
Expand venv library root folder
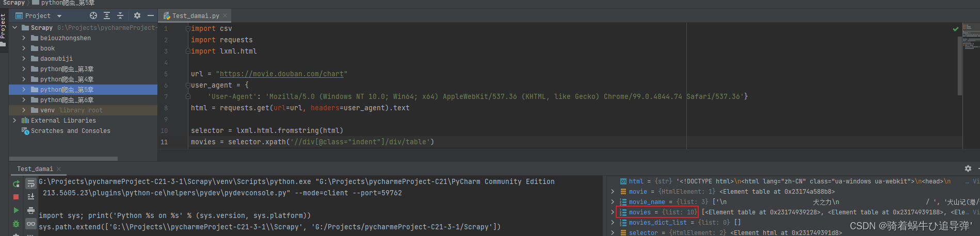(24, 110)
